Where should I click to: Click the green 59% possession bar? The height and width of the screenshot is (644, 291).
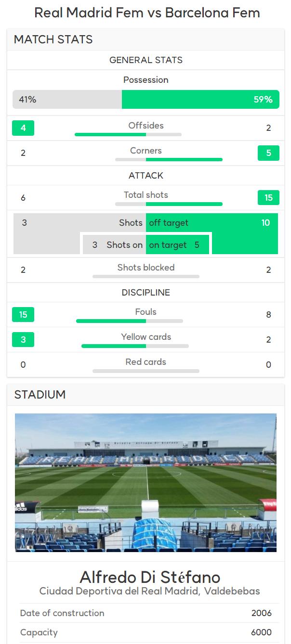pos(200,100)
